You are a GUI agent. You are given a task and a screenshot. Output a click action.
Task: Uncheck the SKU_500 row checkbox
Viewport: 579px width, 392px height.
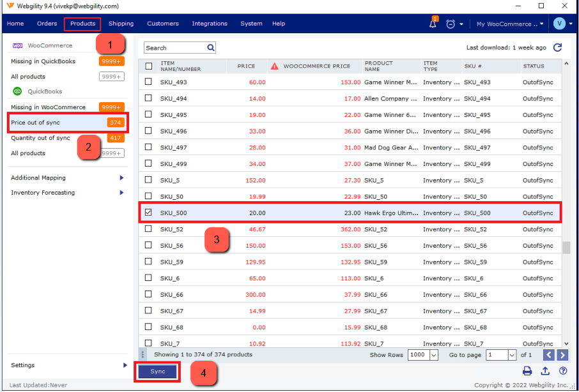(149, 213)
